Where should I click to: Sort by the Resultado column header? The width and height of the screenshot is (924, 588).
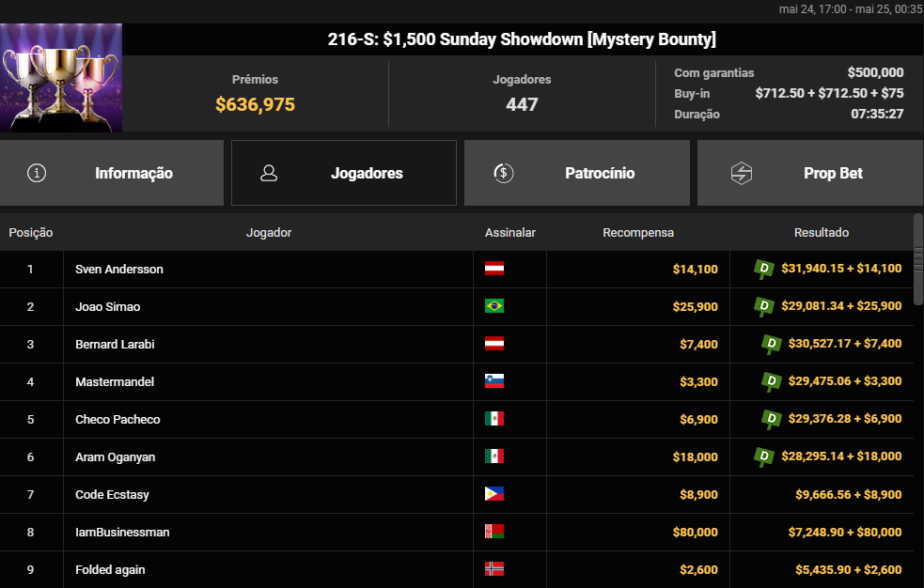[822, 233]
